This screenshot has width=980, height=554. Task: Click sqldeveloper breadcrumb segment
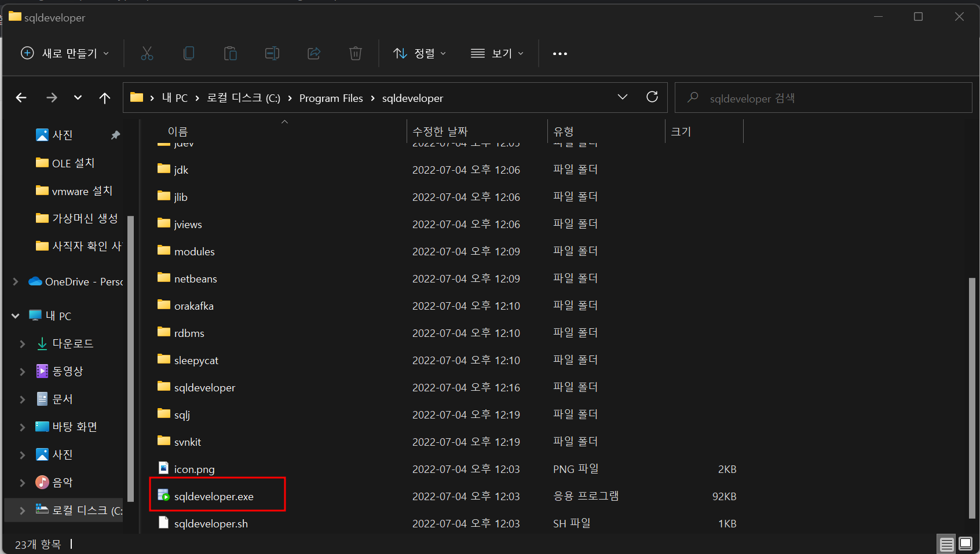412,98
